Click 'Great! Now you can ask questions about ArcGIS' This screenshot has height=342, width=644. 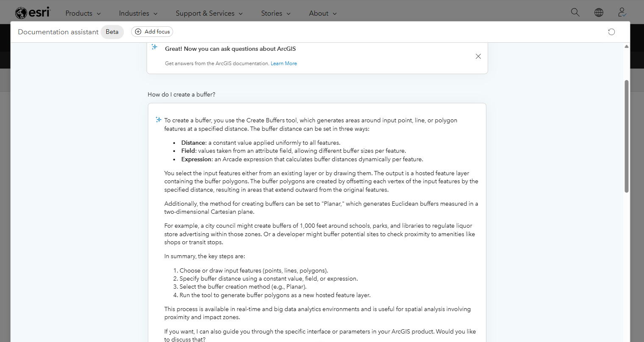(x=230, y=49)
